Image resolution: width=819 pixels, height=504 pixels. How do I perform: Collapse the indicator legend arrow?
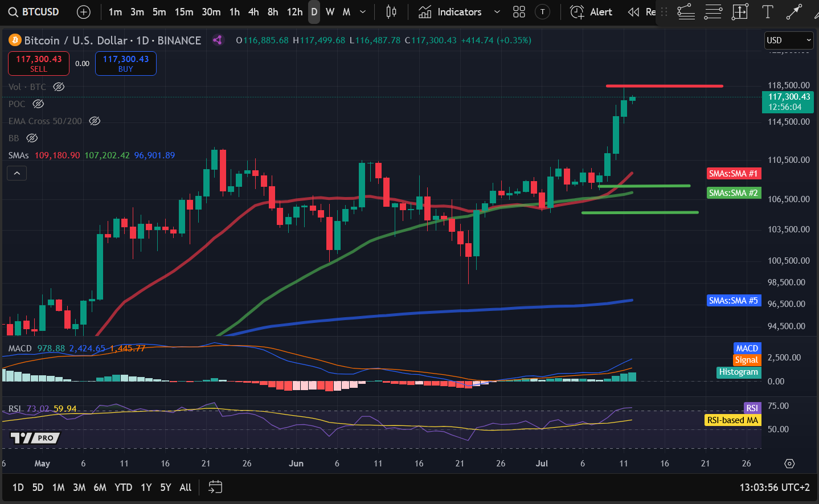[x=17, y=173]
